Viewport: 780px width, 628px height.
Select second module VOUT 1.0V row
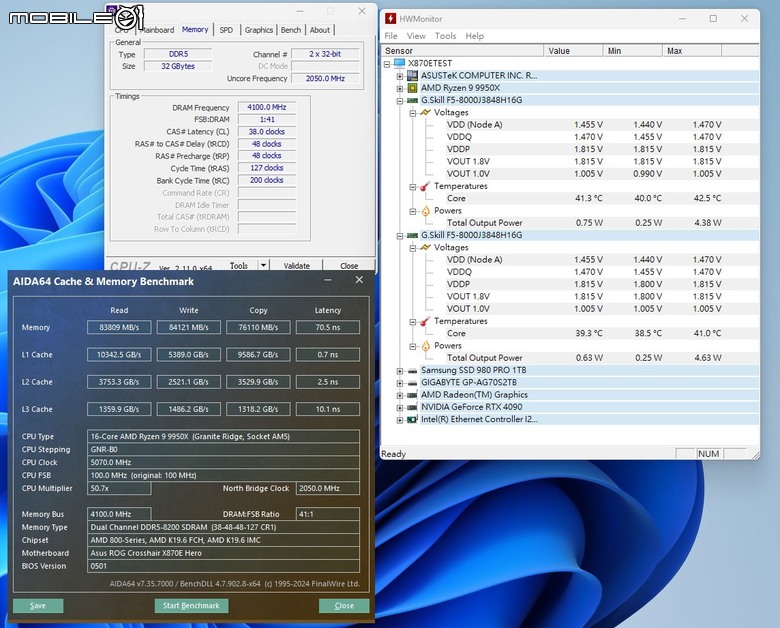point(570,309)
